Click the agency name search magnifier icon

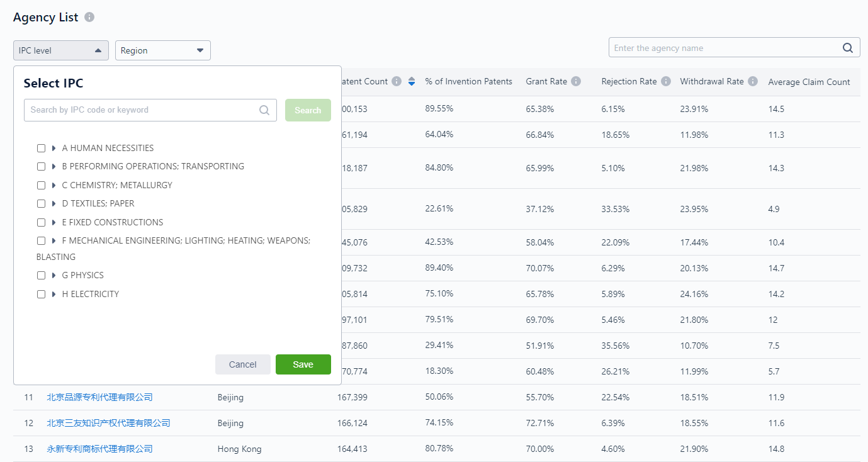tap(848, 48)
